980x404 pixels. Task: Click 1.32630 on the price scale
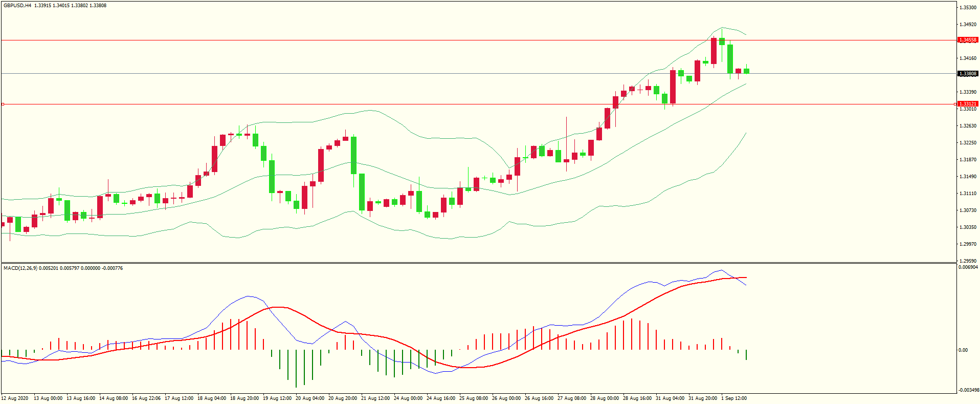point(968,126)
